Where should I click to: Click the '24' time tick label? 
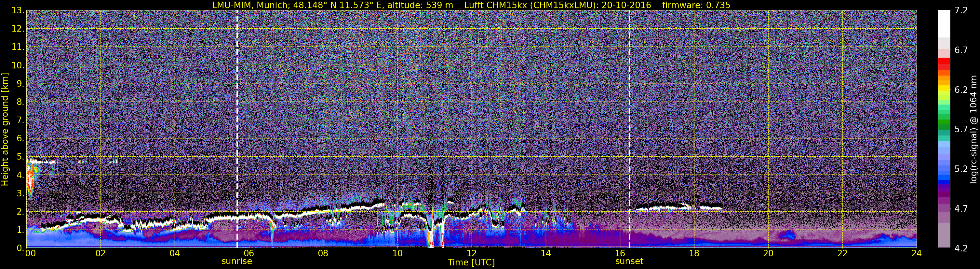click(917, 253)
